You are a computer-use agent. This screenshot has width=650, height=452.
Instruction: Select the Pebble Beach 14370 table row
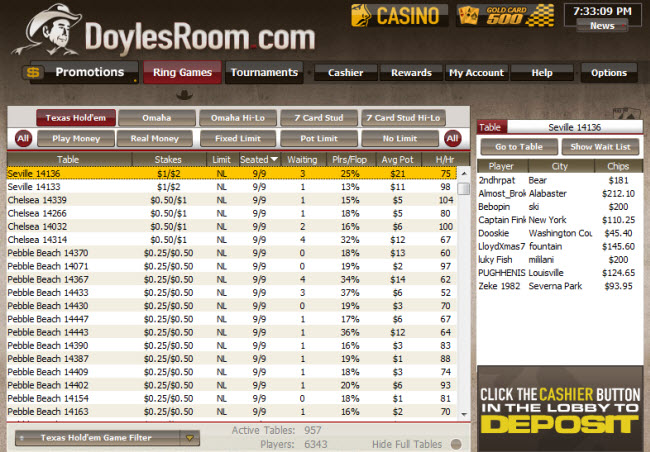(x=232, y=253)
